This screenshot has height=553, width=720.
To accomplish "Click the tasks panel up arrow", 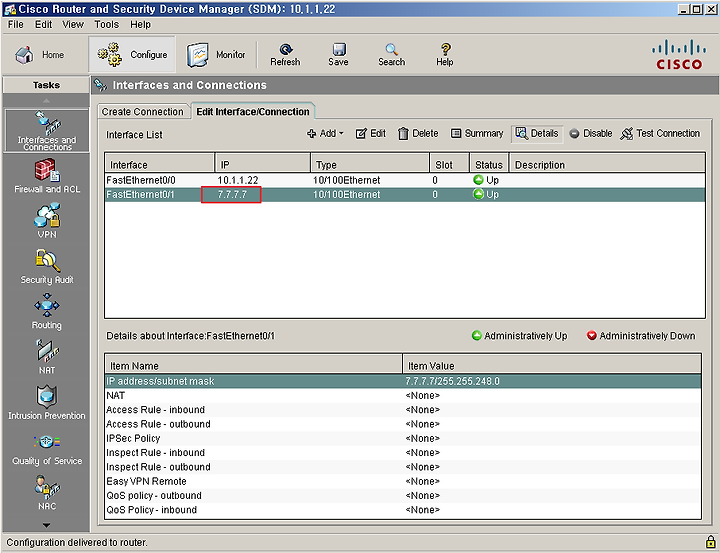I will [46, 101].
